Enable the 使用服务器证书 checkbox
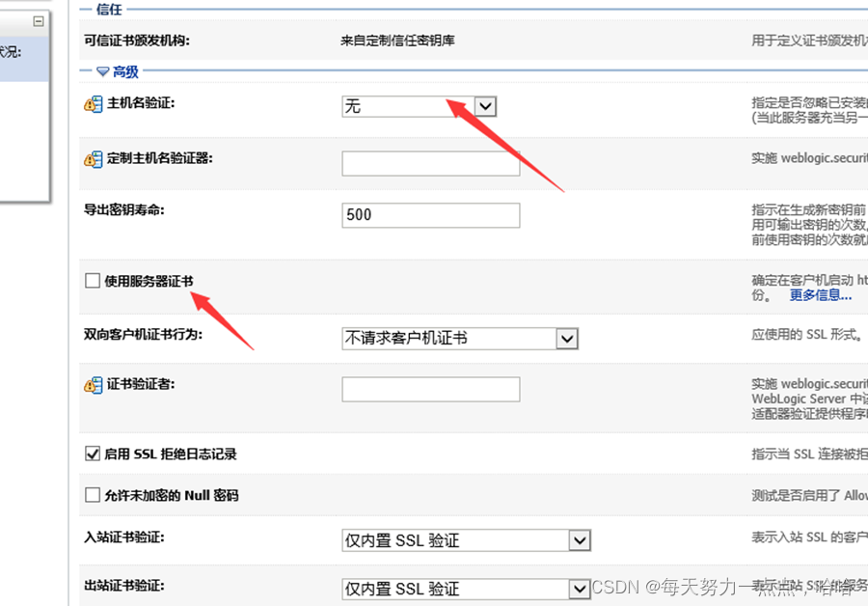The width and height of the screenshot is (868, 606). click(92, 279)
